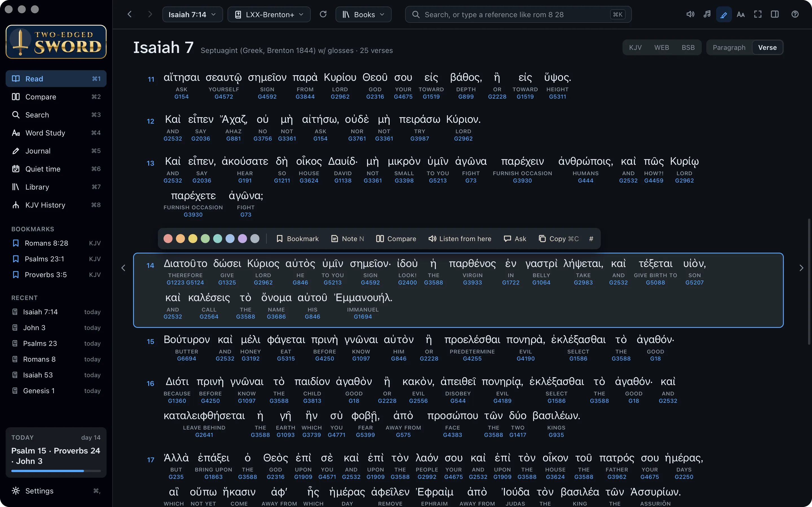Select the KJV translation toggle
812x507 pixels.
(635, 47)
